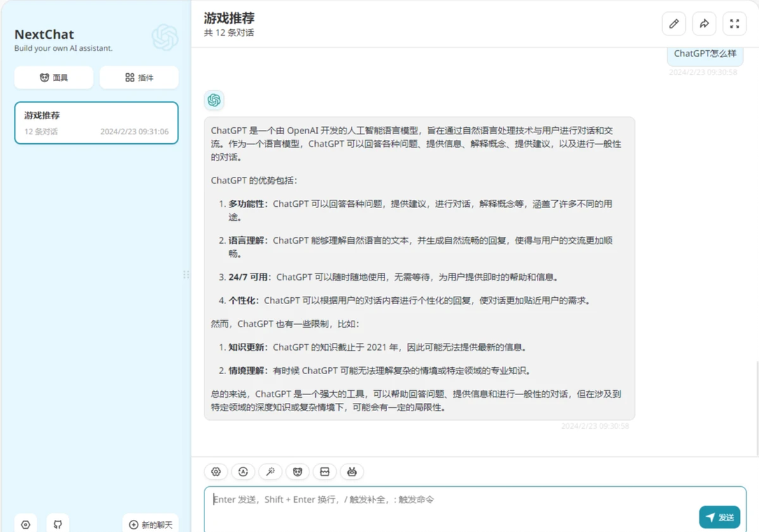Click the list item "多功能性"

[420, 211]
